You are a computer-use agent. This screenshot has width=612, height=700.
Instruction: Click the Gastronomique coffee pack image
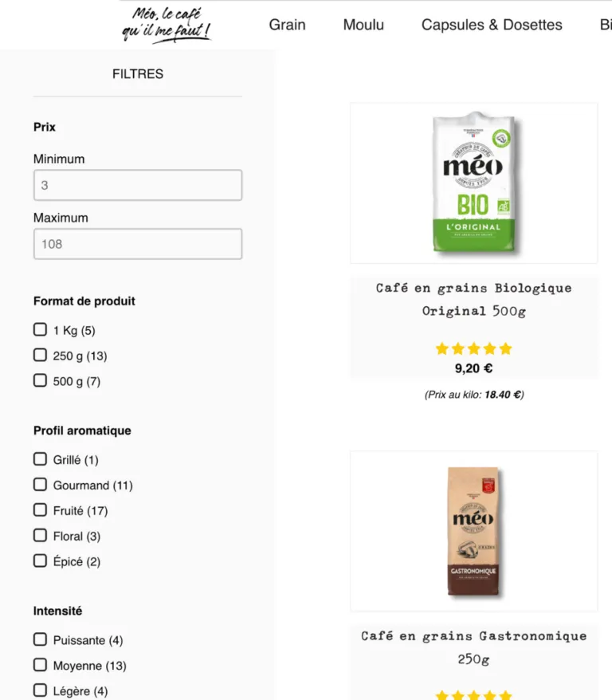(x=473, y=530)
